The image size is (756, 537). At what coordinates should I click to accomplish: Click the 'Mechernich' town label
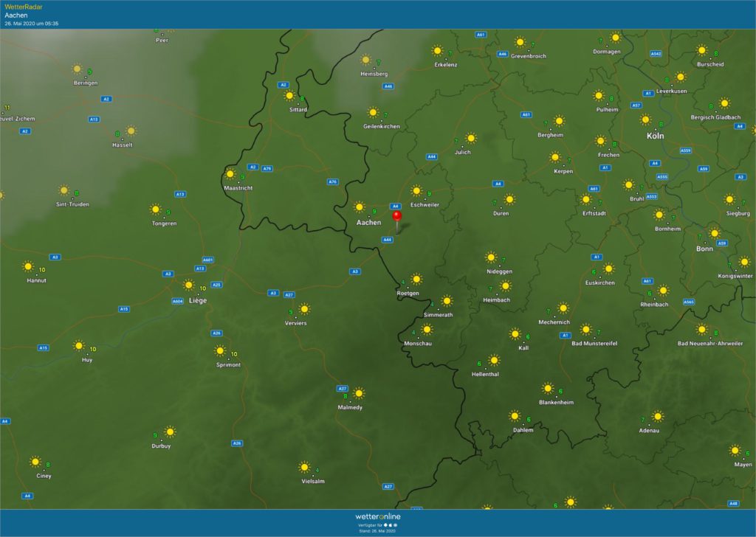point(554,322)
